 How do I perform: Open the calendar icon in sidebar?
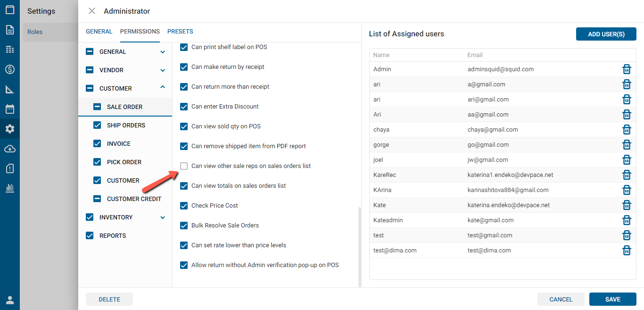(10, 109)
